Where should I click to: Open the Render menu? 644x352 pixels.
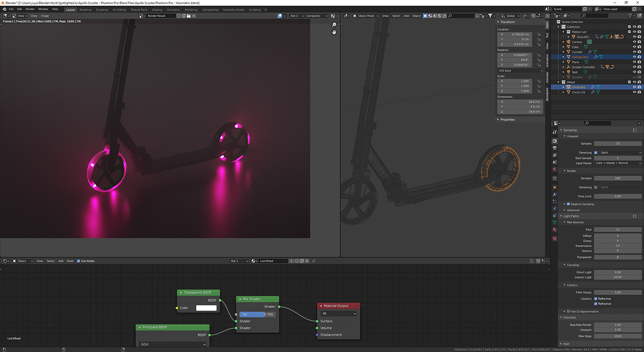coord(30,9)
